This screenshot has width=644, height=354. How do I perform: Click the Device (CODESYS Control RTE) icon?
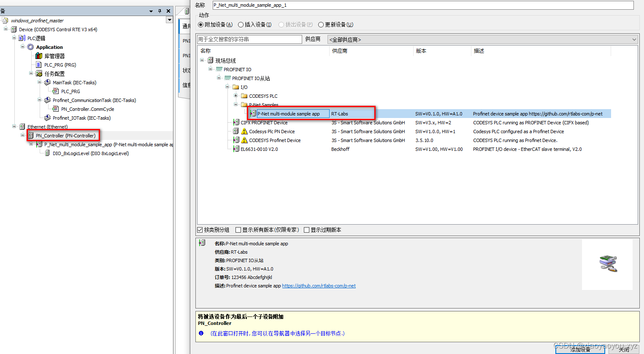click(x=14, y=29)
